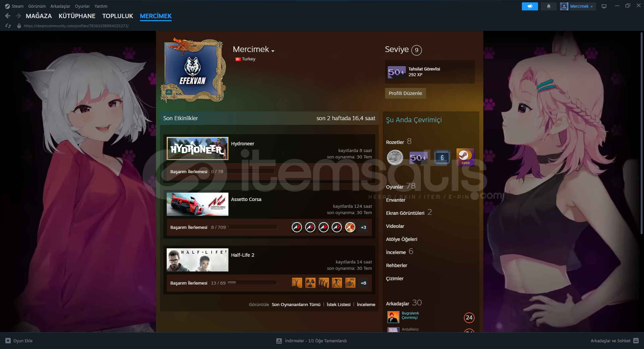Viewport: 644px width, 349px height.
Task: Click first Assetto Corsa achievement icon
Action: pos(297,227)
